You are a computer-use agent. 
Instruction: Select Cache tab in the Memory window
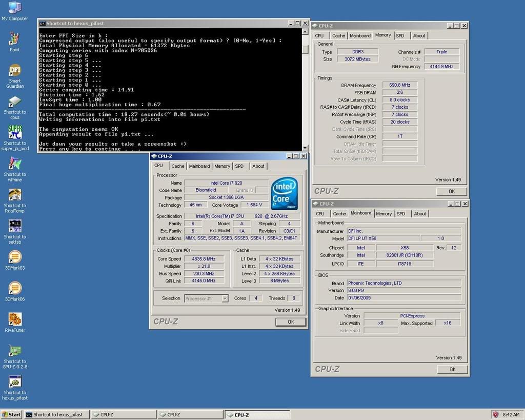coord(338,36)
